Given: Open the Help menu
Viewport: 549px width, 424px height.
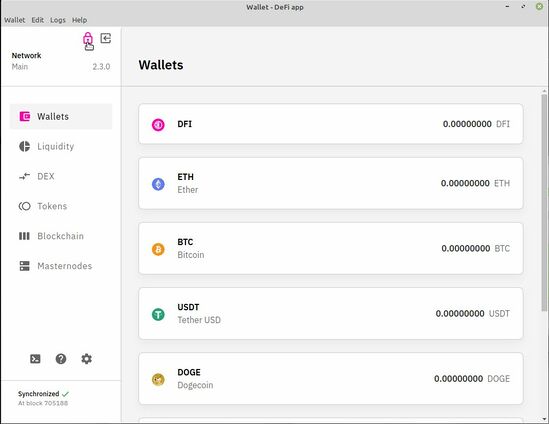Looking at the screenshot, I should pyautogui.click(x=79, y=20).
